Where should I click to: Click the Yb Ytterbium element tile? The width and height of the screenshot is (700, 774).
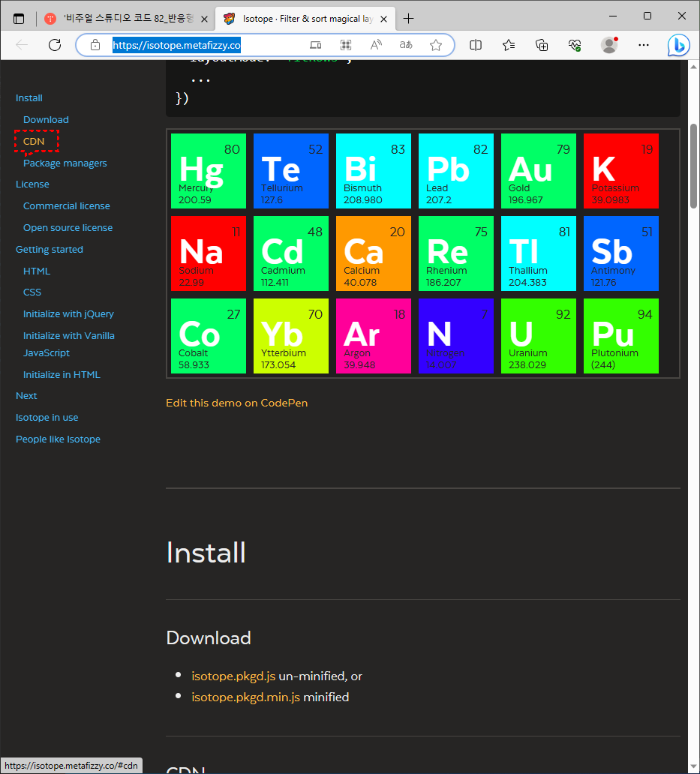(x=291, y=336)
